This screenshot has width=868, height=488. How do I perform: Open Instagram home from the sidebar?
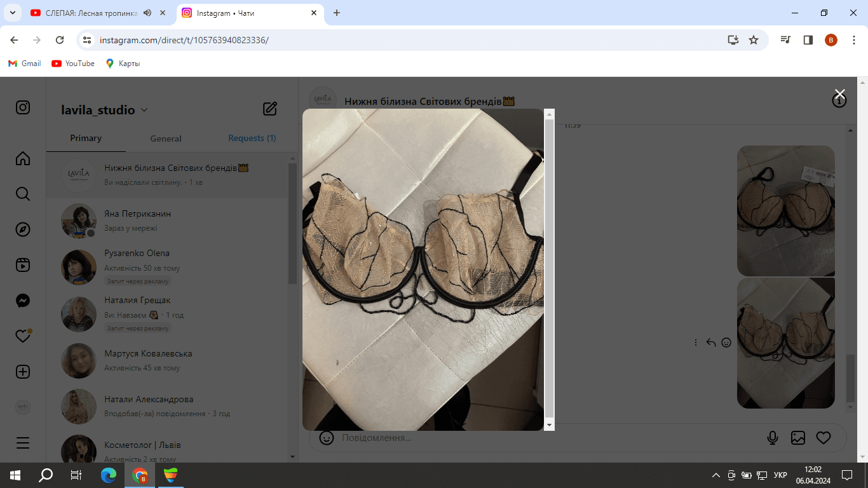(x=23, y=158)
